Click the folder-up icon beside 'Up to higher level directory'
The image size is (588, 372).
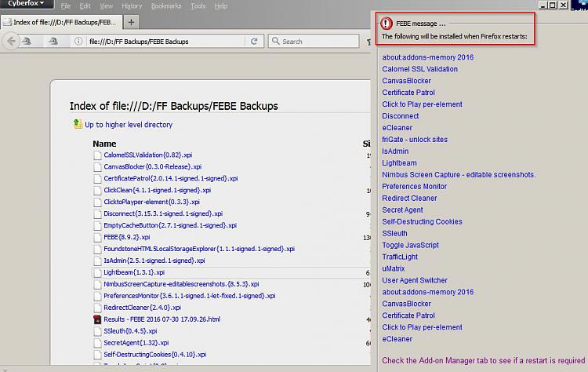point(78,124)
